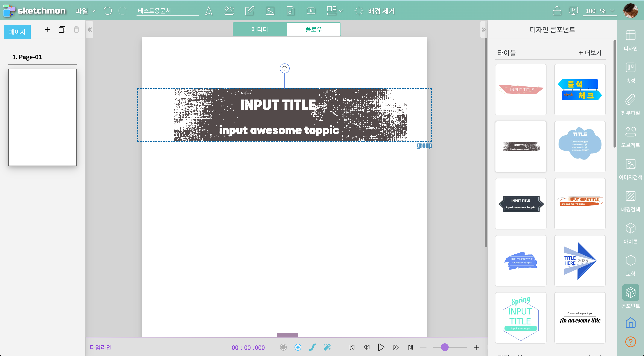
Task: Click the duplicate page icon
Action: [62, 30]
